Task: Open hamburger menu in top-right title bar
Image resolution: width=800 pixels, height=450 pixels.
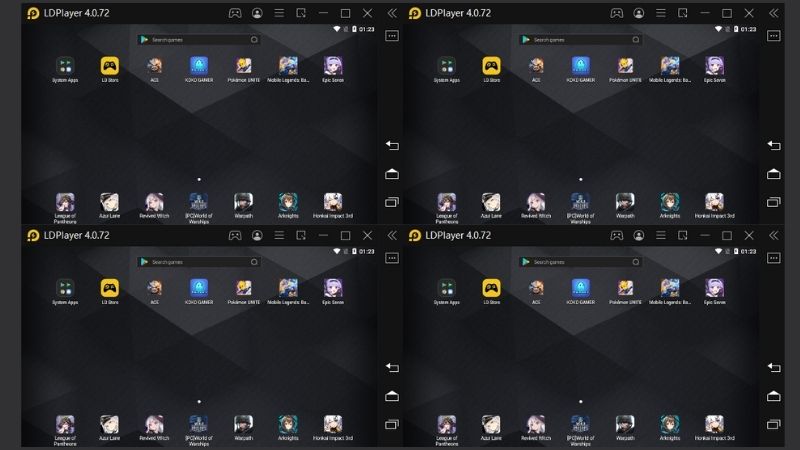Action: (661, 13)
